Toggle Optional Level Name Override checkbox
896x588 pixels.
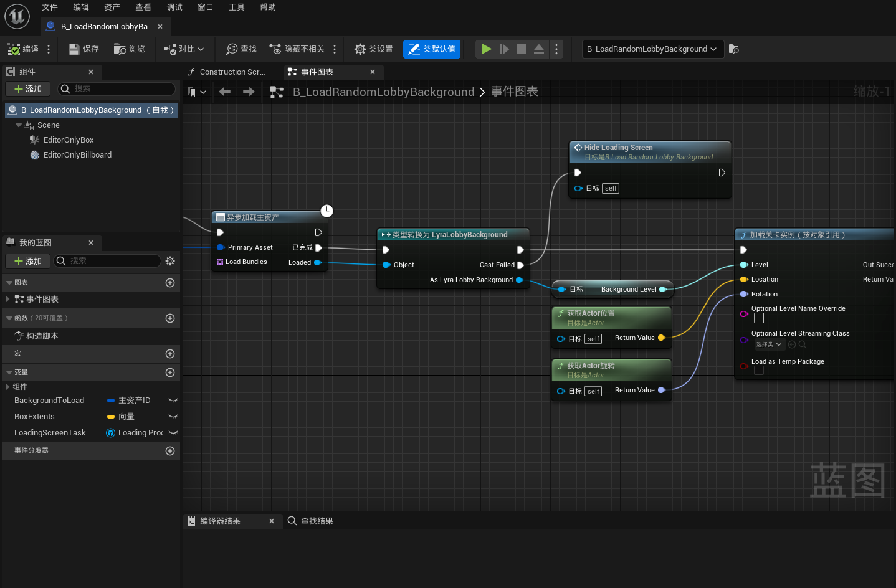point(758,318)
